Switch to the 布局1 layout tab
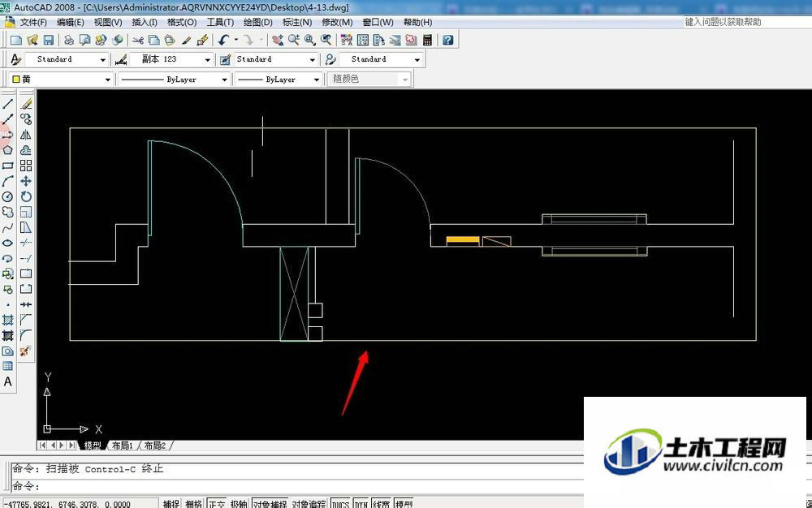 point(123,446)
